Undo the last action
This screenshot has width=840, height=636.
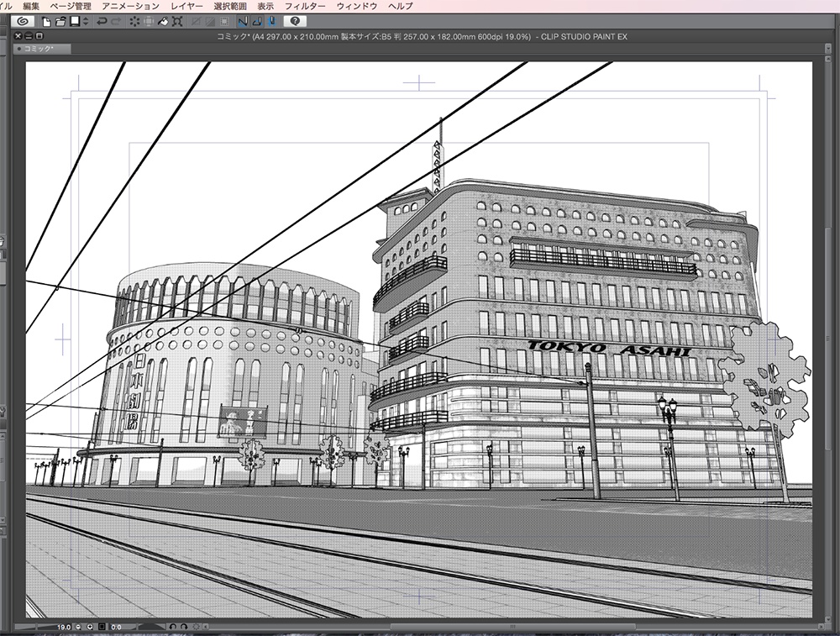coord(102,22)
